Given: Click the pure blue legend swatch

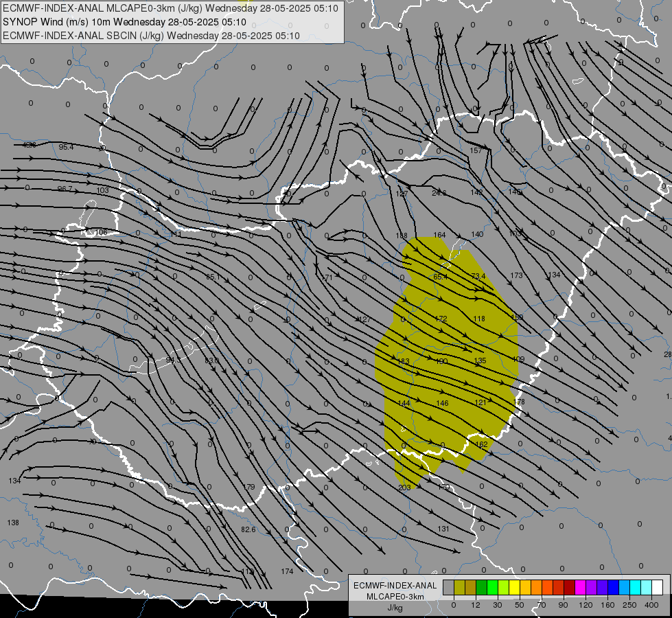Looking at the screenshot, I should pos(614,587).
